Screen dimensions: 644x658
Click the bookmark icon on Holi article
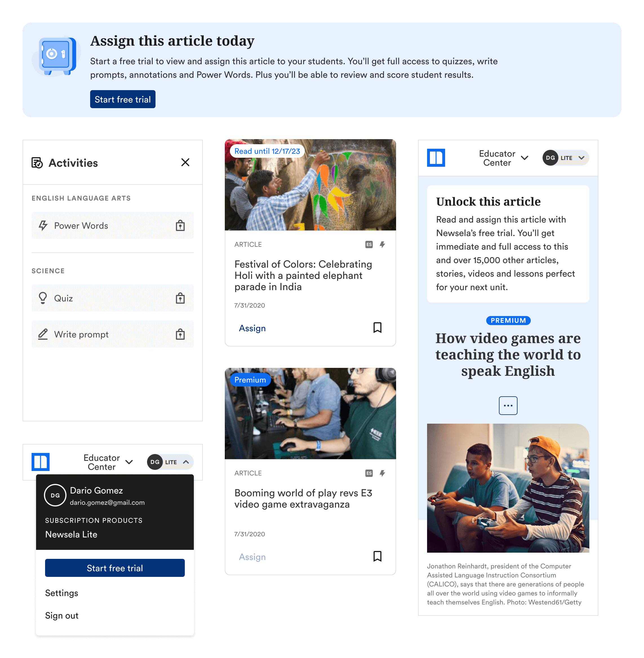(377, 328)
